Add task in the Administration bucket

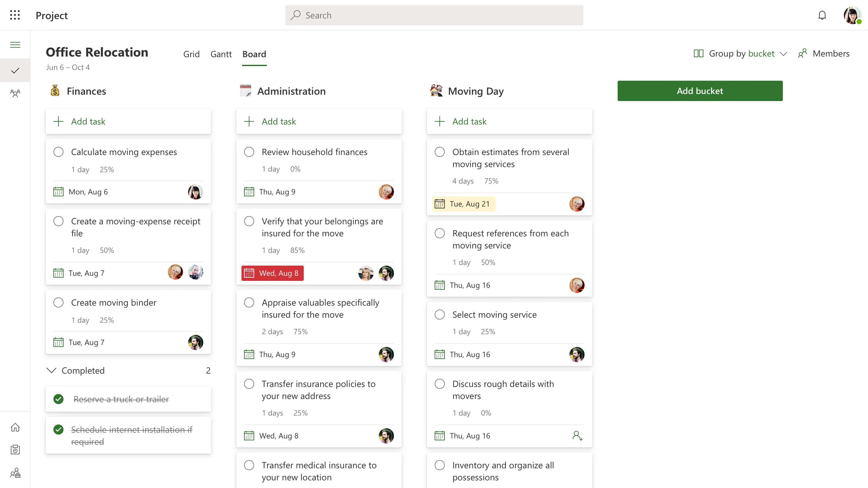click(319, 121)
